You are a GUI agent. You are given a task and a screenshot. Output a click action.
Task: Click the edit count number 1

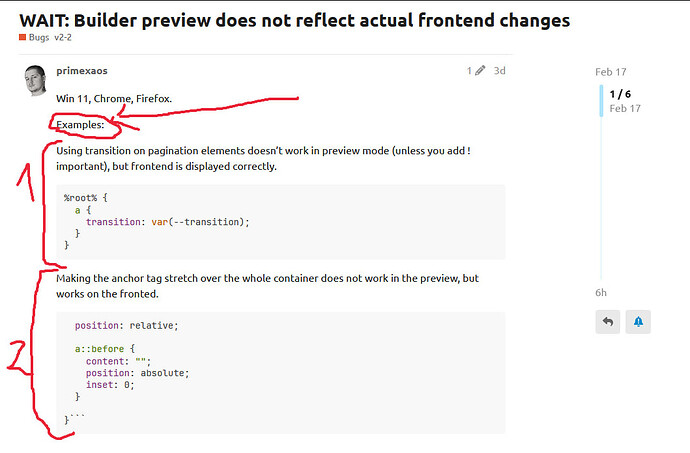tap(469, 70)
